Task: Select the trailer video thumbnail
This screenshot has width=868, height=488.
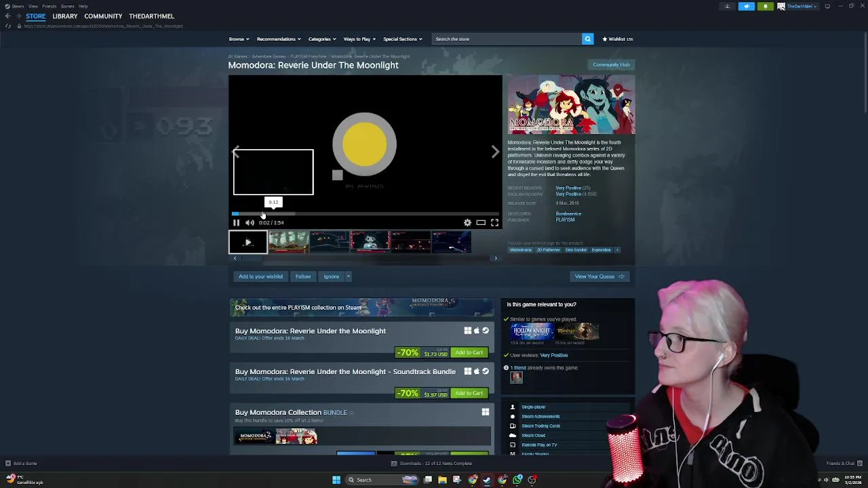Action: (248, 242)
